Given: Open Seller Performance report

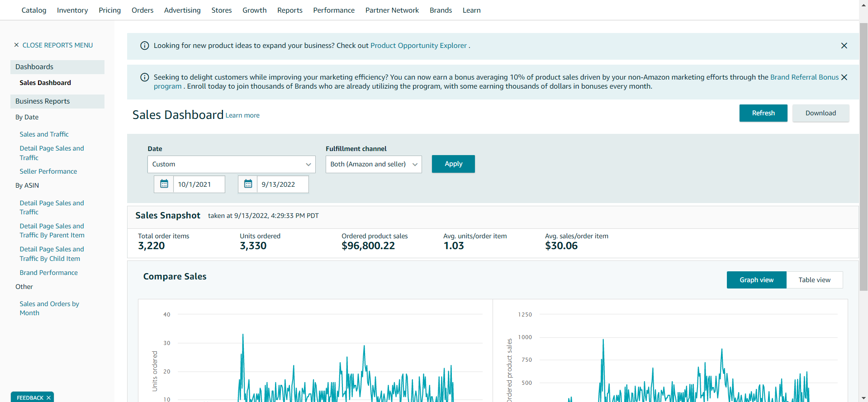Looking at the screenshot, I should coord(48,171).
